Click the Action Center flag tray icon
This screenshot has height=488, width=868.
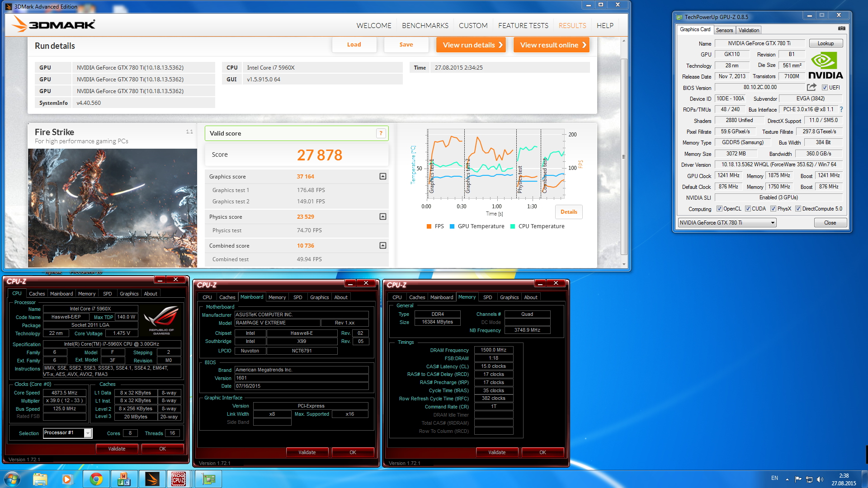(x=798, y=479)
